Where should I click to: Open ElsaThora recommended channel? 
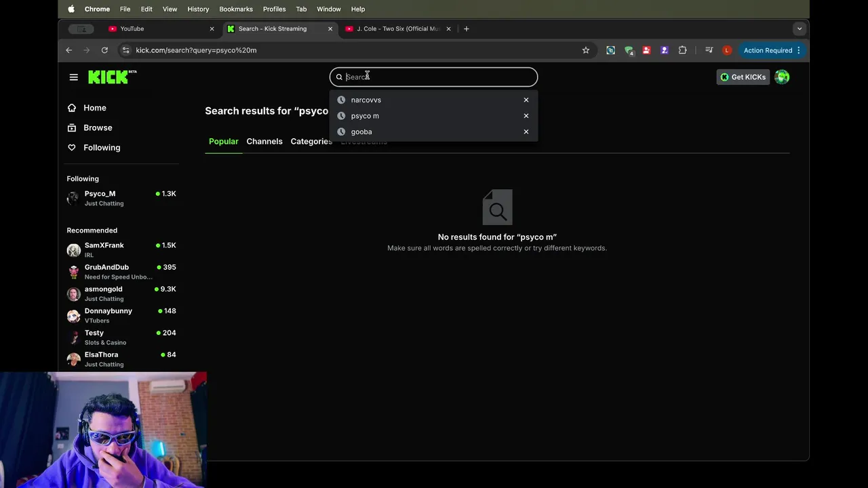coord(121,359)
